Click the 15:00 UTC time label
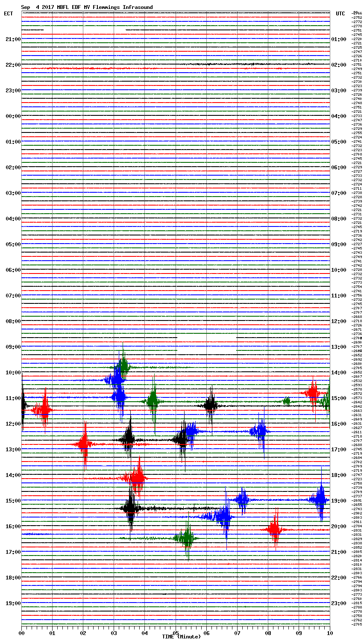Image resolution: width=364 pixels, height=641 pixels. point(339,398)
